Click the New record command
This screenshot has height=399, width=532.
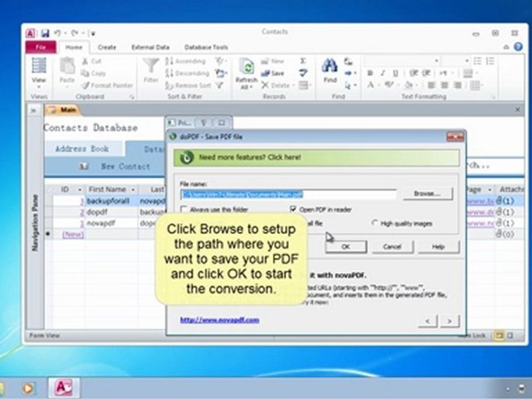click(x=273, y=61)
